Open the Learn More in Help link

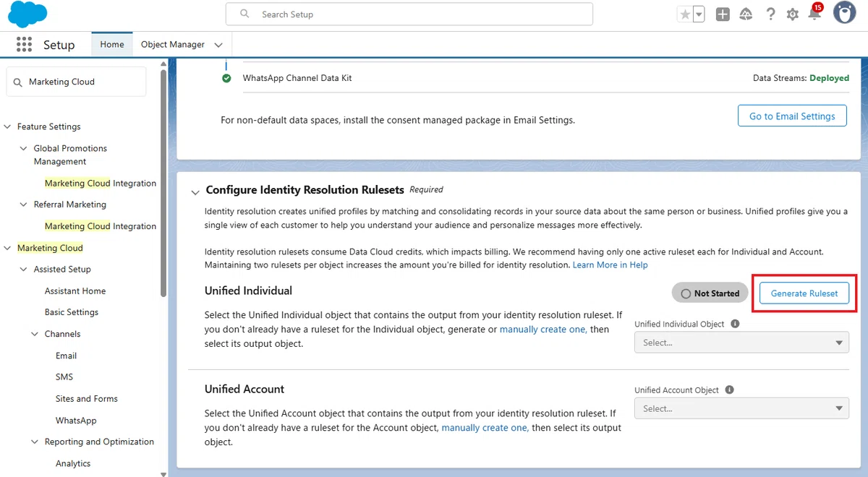pyautogui.click(x=610, y=265)
